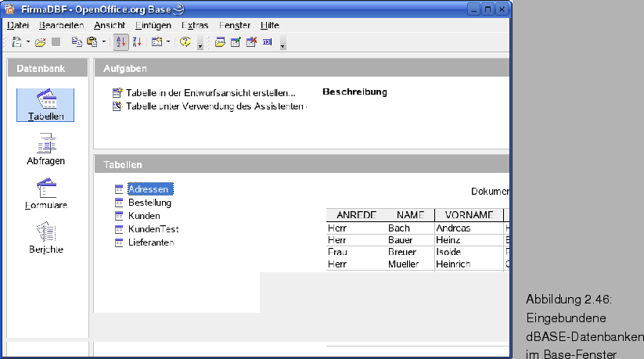Click table icon next to Lieferanten
644x359 pixels.
[x=119, y=242]
